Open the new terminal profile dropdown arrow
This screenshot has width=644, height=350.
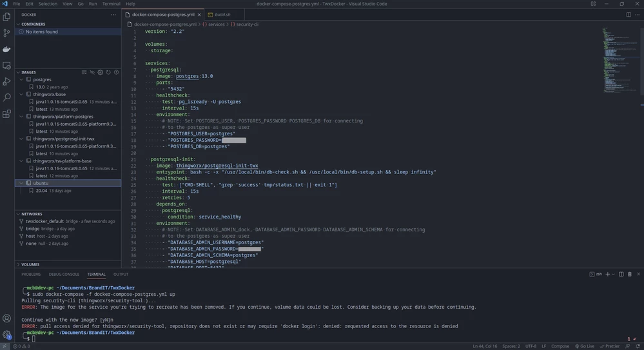tap(614, 274)
